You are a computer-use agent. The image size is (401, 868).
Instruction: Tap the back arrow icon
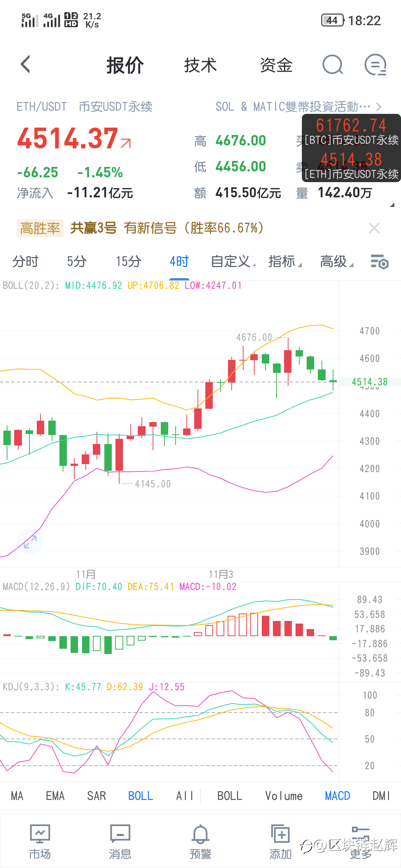(25, 65)
